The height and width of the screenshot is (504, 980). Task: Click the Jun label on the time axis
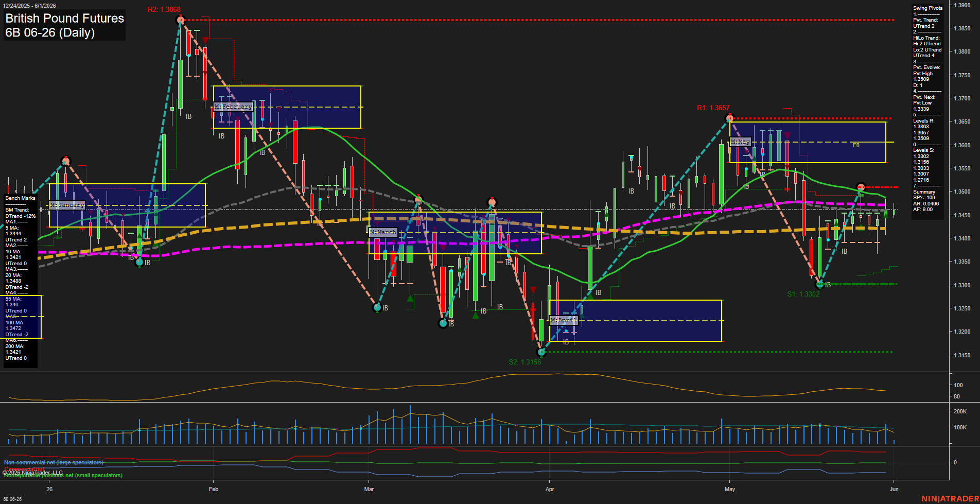pyautogui.click(x=894, y=489)
